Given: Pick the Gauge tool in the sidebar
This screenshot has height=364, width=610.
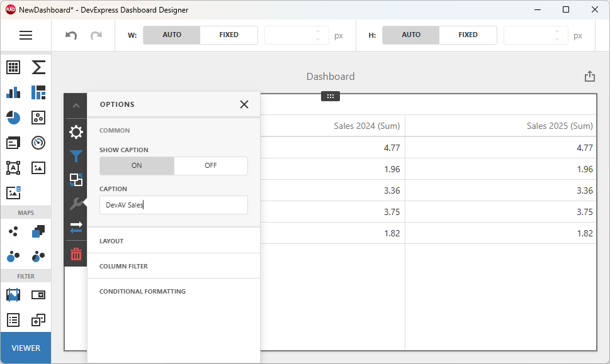Looking at the screenshot, I should (38, 143).
